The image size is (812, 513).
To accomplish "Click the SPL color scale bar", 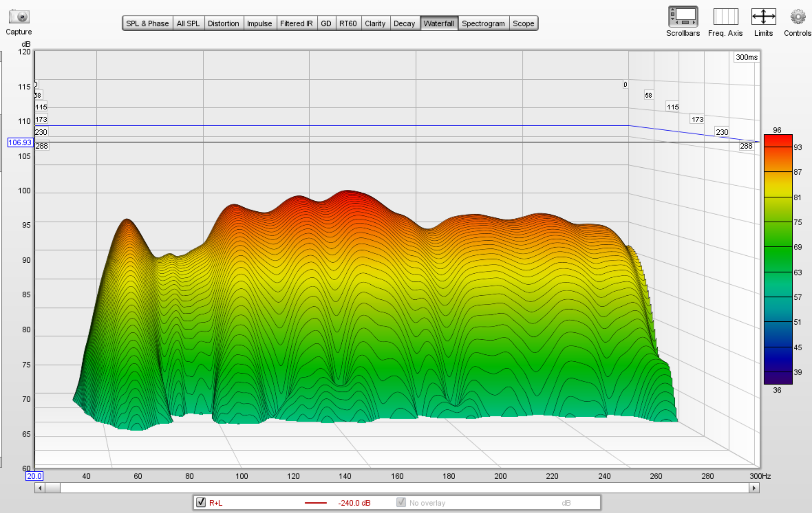I will tap(778, 259).
